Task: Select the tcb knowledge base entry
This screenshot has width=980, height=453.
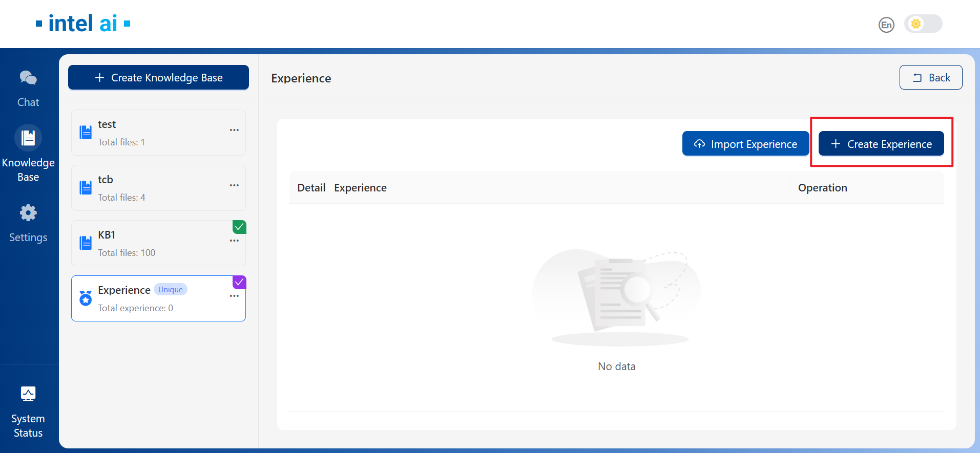Action: pyautogui.click(x=154, y=188)
